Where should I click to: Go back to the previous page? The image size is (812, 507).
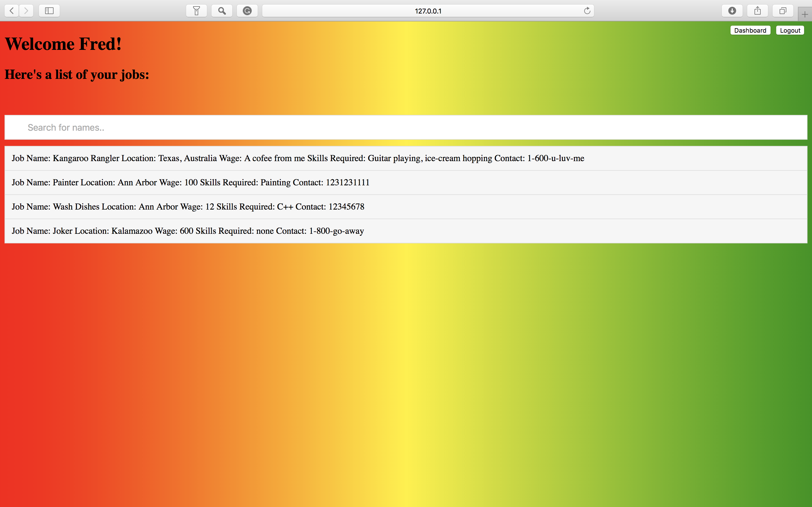click(12, 11)
